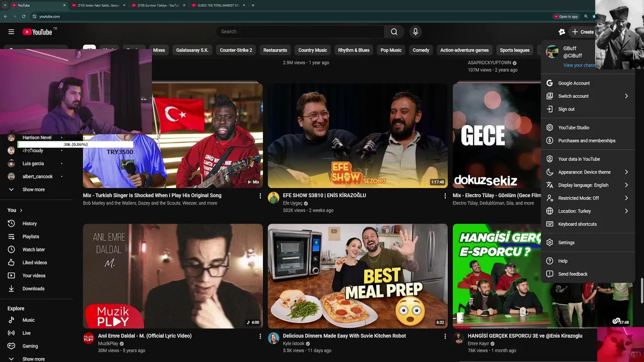Select the Counter-Strike 2 filter chip
Image resolution: width=644 pixels, height=362 pixels.
point(236,50)
